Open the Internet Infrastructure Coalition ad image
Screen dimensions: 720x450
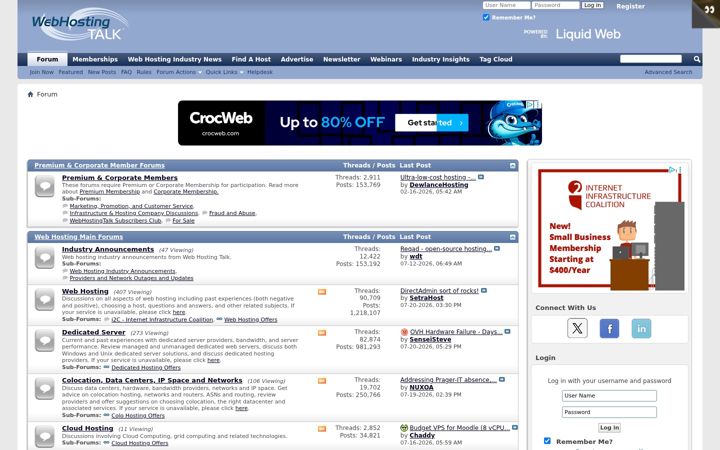coord(609,228)
